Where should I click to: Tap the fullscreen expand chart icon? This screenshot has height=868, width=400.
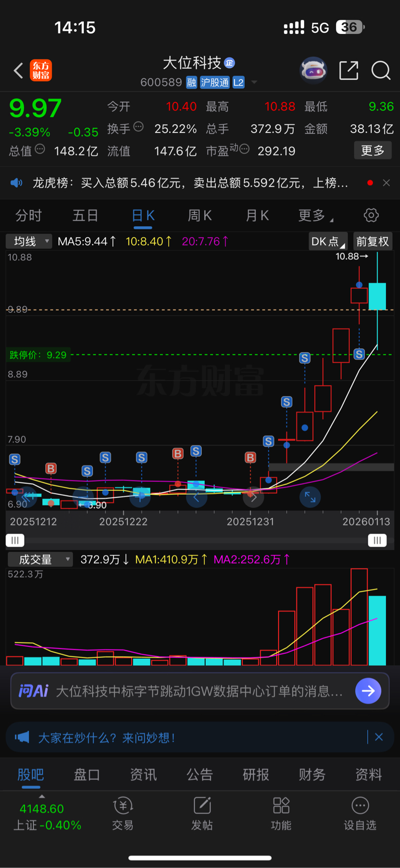(310, 497)
